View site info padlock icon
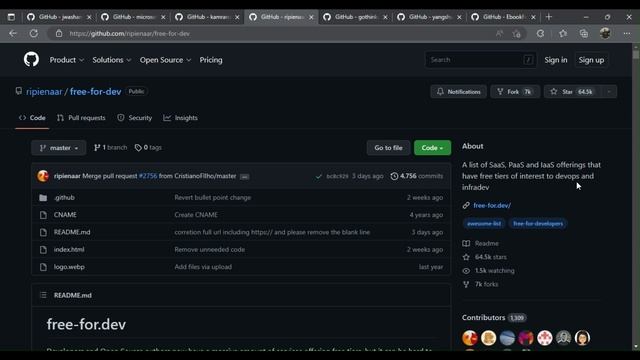The image size is (640, 360). pos(59,33)
